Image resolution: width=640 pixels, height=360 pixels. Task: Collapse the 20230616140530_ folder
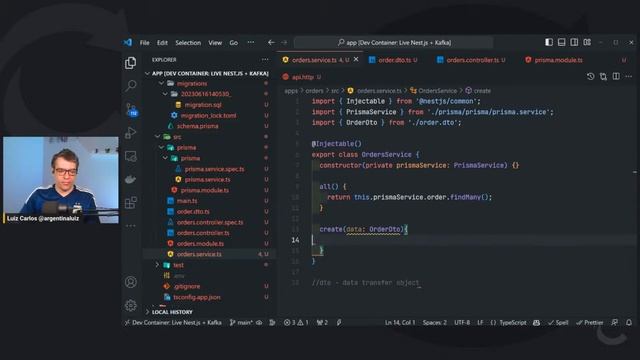(x=165, y=94)
